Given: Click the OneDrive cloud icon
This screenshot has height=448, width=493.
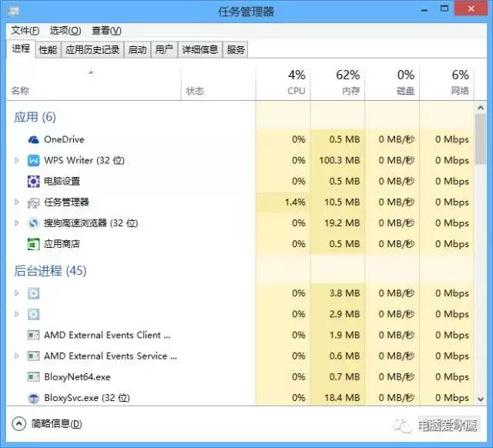Looking at the screenshot, I should coord(33,139).
